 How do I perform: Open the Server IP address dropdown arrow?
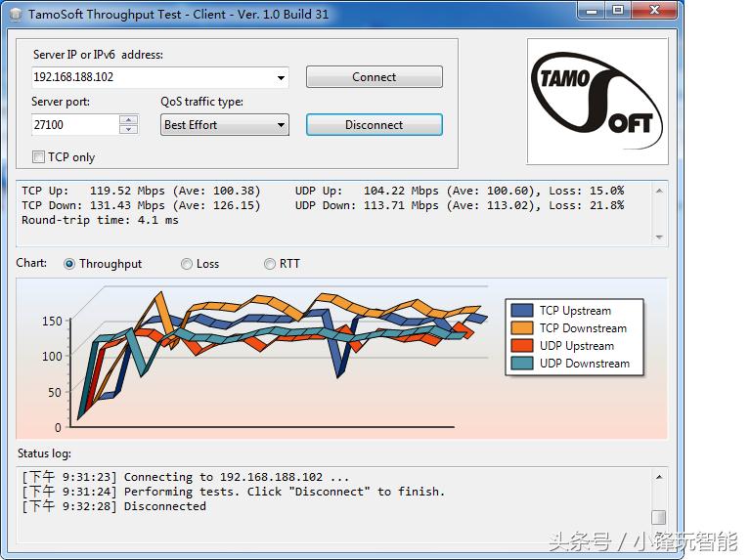coord(282,77)
